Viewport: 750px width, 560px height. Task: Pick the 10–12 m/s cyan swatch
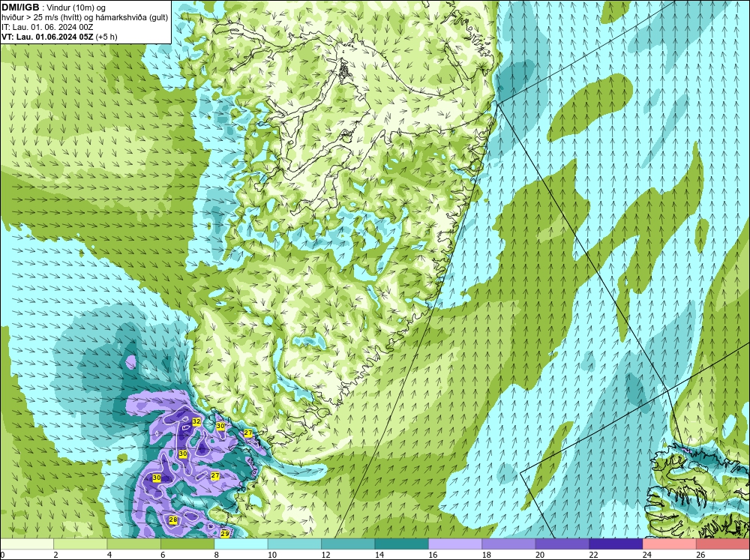[295, 544]
